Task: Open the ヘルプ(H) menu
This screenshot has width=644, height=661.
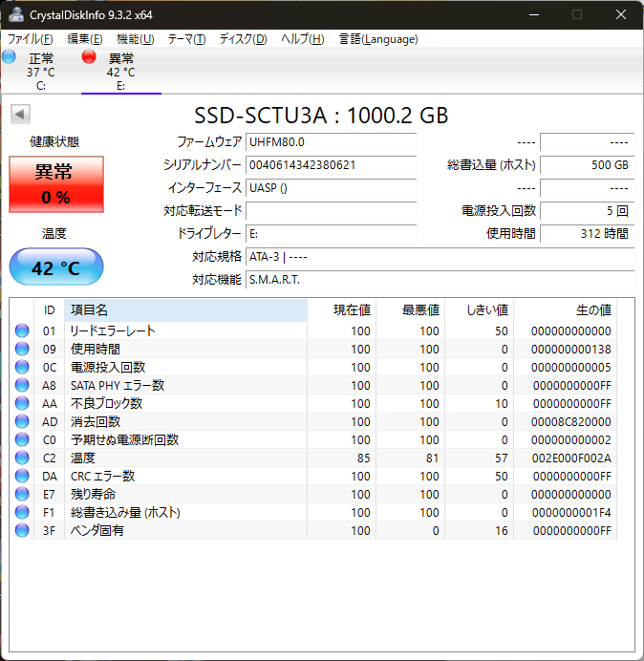Action: pos(303,39)
